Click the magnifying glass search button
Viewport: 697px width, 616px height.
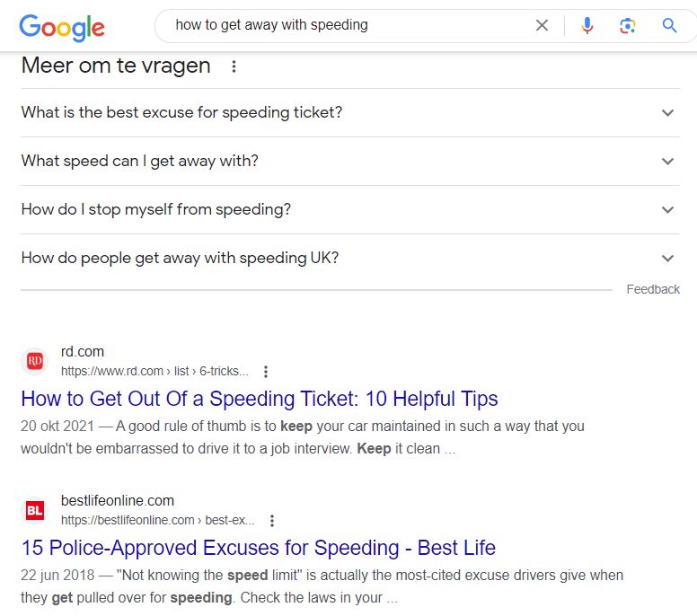(x=669, y=25)
